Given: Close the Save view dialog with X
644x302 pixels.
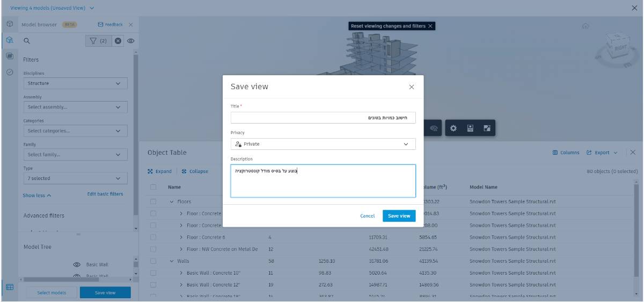Looking at the screenshot, I should click(x=412, y=87).
